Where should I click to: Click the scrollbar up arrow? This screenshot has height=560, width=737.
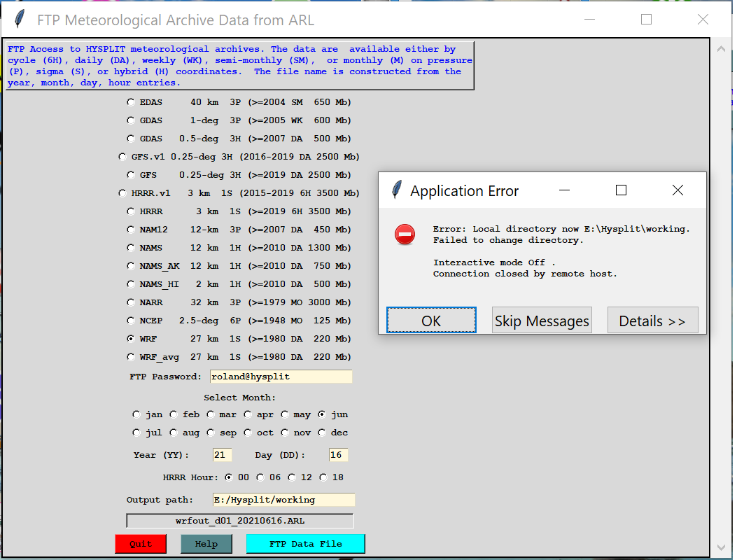(x=721, y=48)
